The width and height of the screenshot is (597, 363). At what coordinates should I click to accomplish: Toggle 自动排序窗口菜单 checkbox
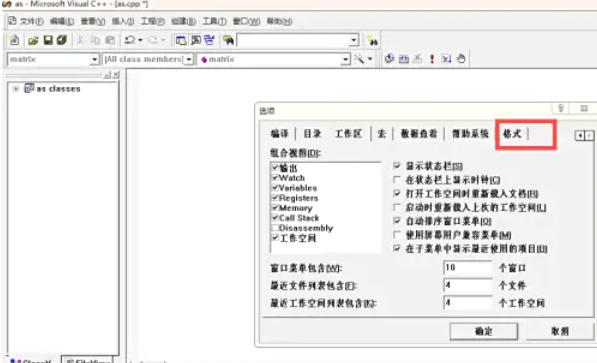(397, 221)
